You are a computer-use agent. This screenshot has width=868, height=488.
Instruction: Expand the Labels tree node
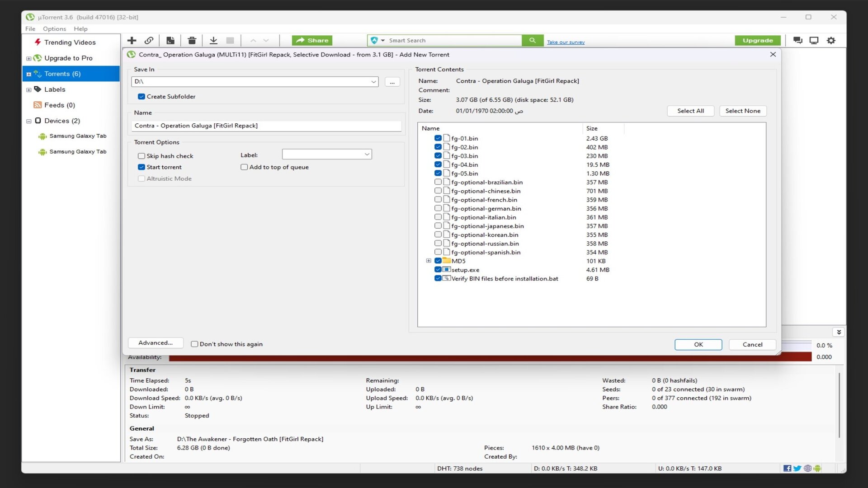pos(29,90)
